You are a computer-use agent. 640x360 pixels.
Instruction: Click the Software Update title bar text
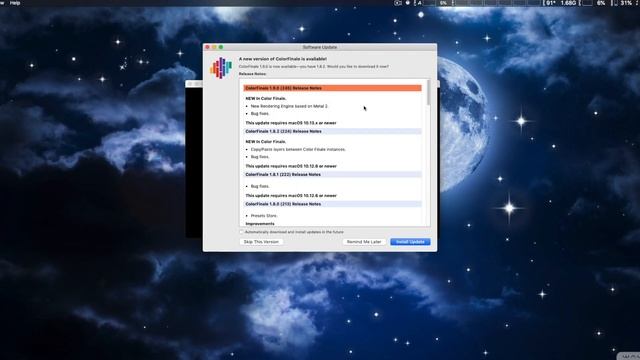pyautogui.click(x=320, y=47)
